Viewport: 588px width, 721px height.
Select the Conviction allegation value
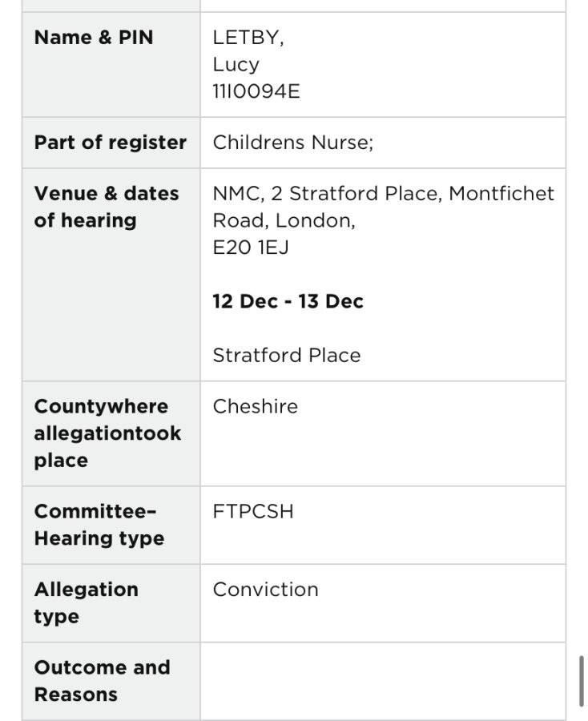(265, 590)
